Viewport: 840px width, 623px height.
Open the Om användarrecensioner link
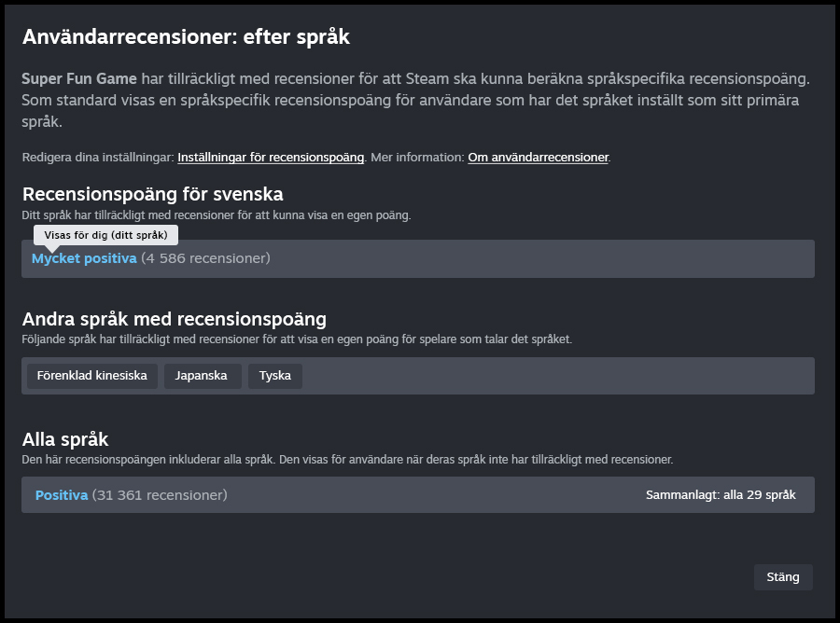(x=538, y=158)
